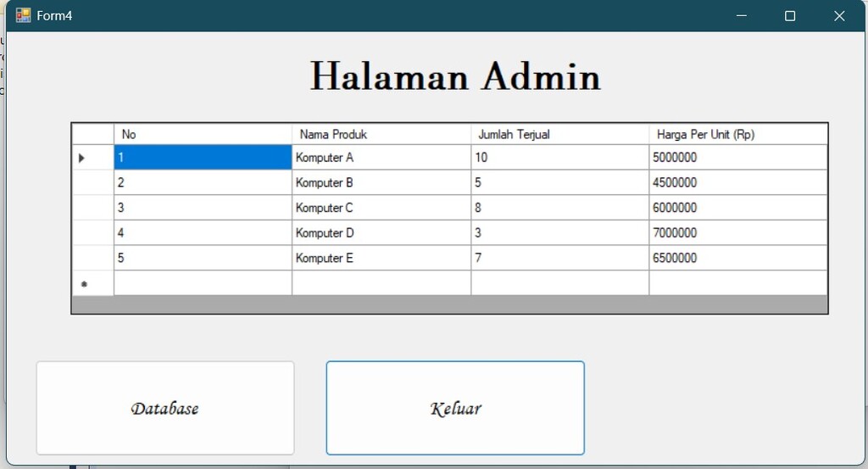Click the Database button
This screenshot has height=469, width=868.
pos(165,408)
